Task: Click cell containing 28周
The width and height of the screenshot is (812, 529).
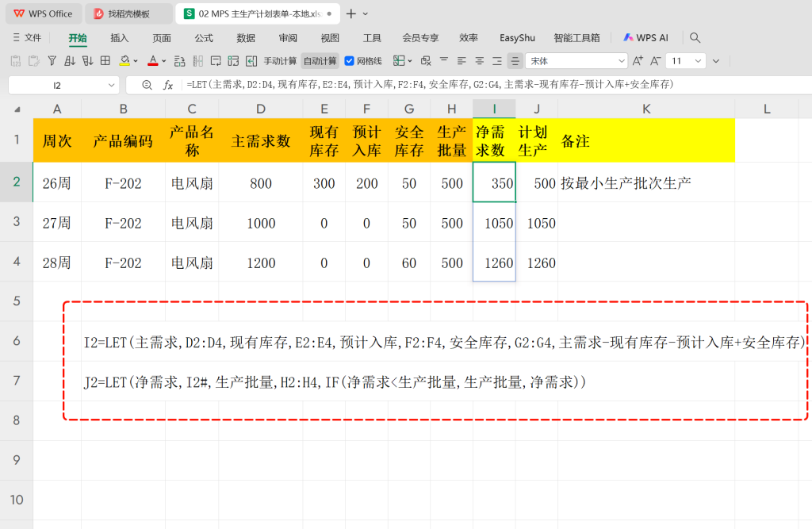Action: [x=57, y=263]
